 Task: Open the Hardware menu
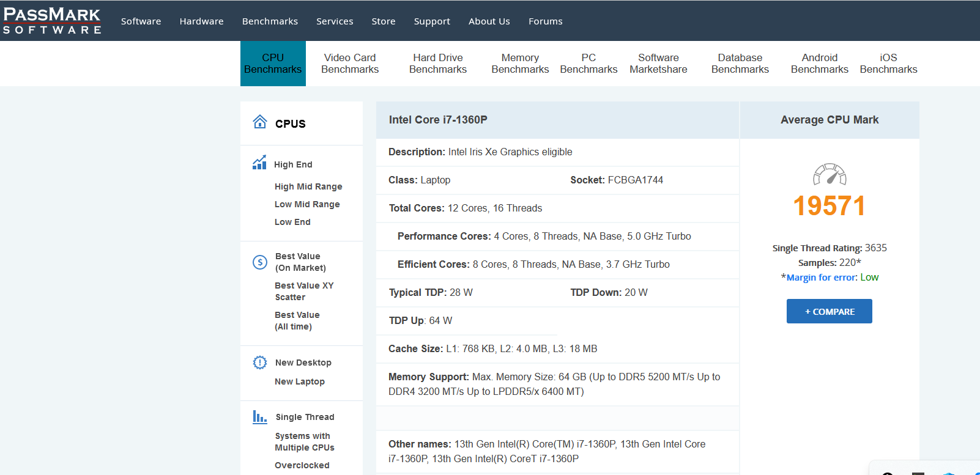[201, 21]
